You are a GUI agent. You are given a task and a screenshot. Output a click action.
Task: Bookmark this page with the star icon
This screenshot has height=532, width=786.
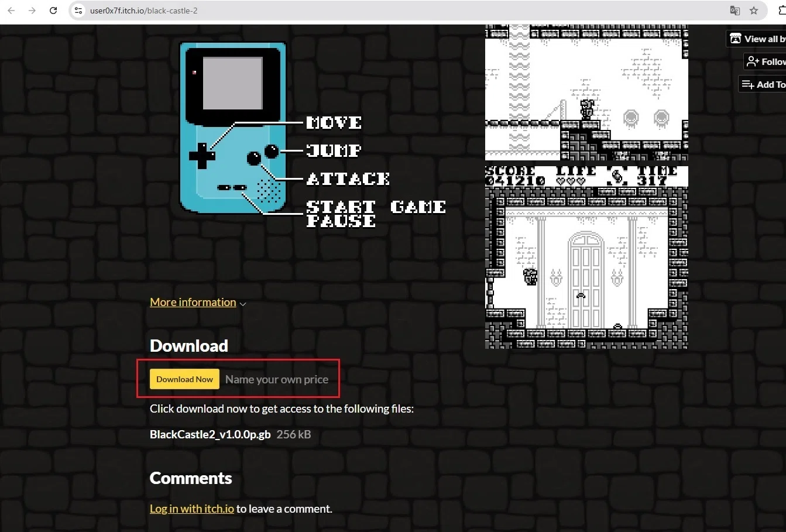(x=754, y=11)
